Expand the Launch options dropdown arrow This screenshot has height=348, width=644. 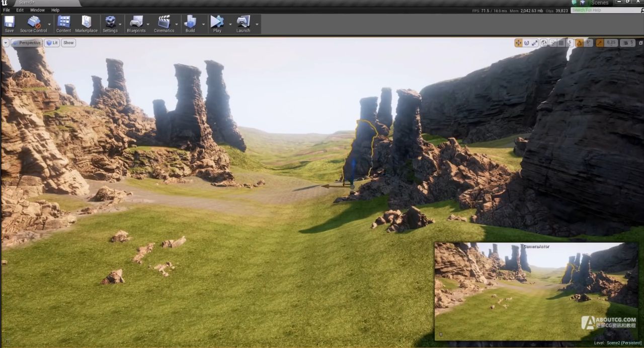(257, 24)
